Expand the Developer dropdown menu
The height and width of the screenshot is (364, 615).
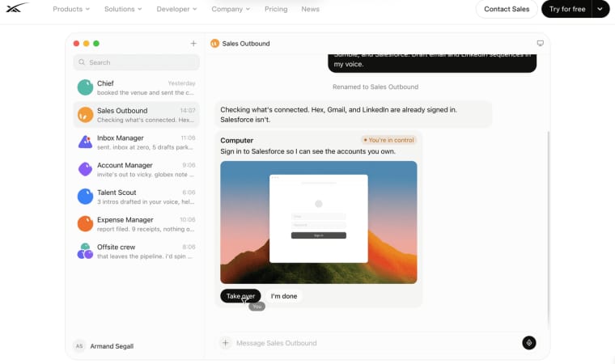(176, 9)
